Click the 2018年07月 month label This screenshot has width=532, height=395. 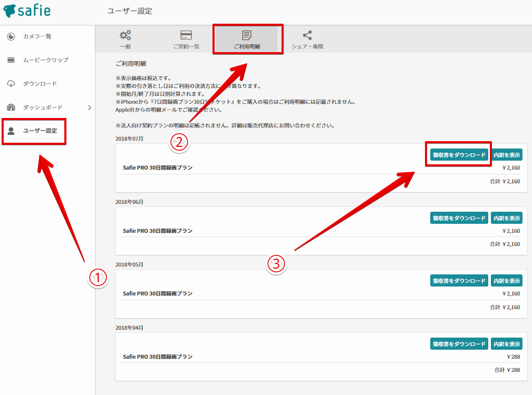click(129, 139)
